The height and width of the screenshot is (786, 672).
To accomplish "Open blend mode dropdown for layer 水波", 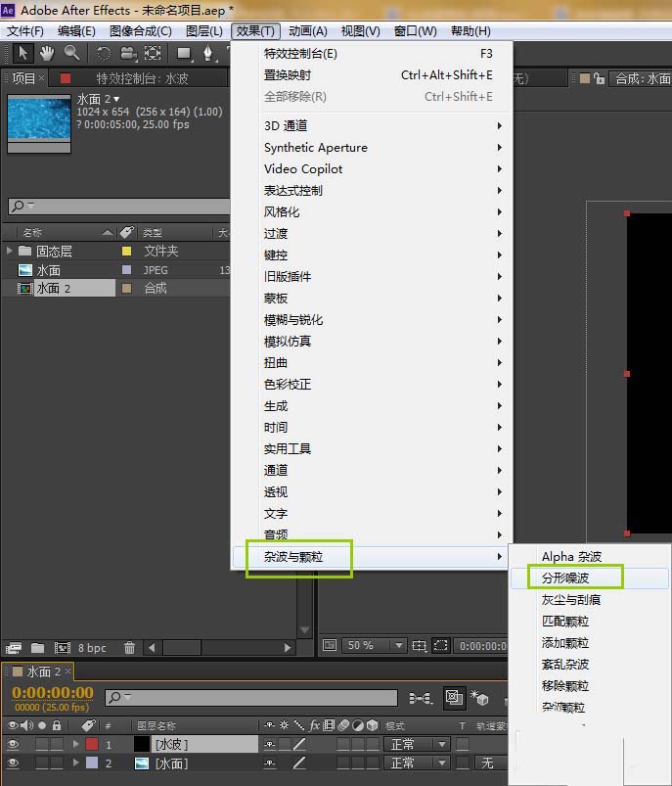I will pos(417,744).
